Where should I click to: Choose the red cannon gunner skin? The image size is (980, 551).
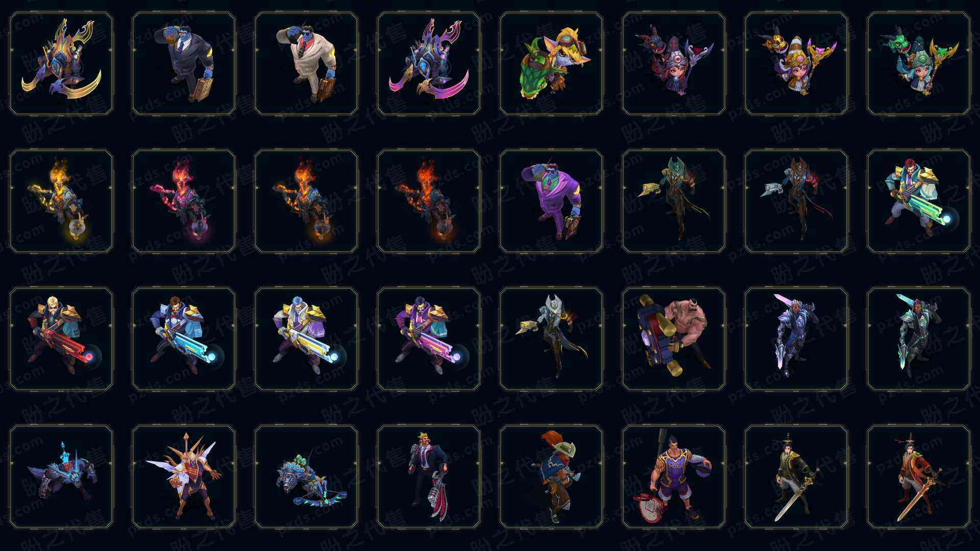[x=61, y=339]
